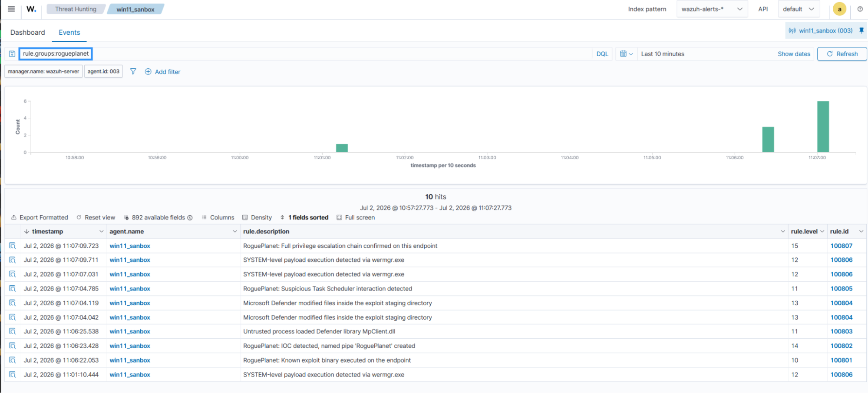This screenshot has height=393, width=868.
Task: Open rule id 100807 link
Action: coord(842,246)
